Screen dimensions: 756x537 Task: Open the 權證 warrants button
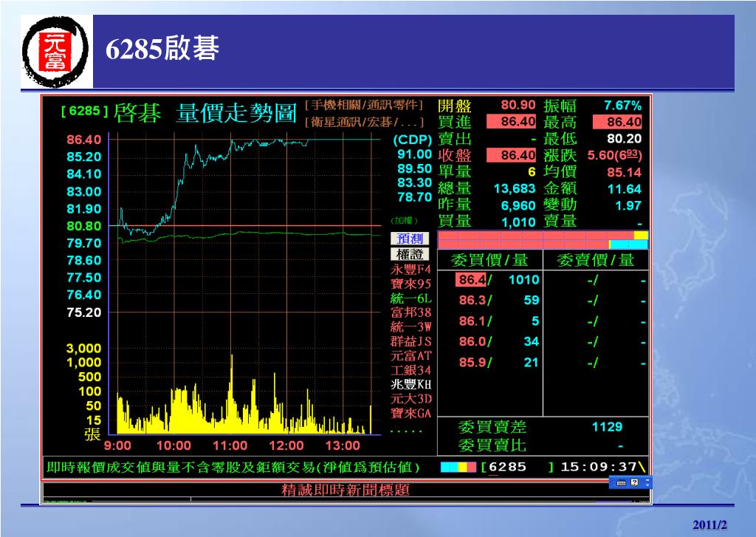(x=409, y=254)
